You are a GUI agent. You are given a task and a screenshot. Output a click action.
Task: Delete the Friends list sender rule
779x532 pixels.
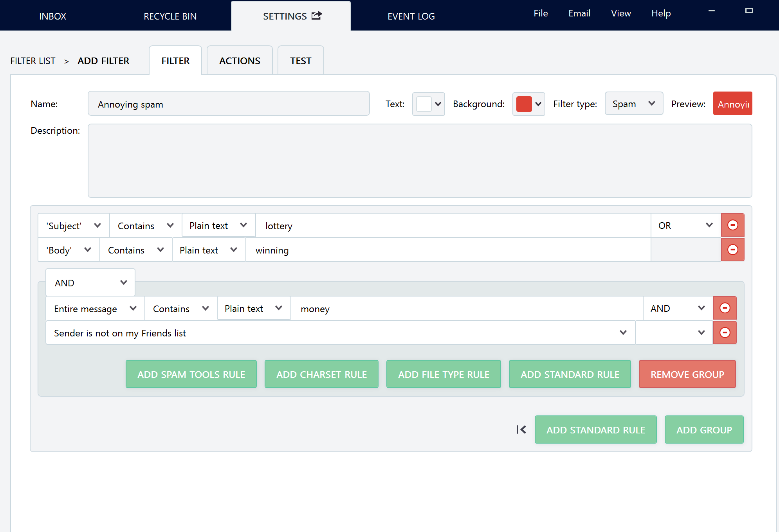point(725,332)
